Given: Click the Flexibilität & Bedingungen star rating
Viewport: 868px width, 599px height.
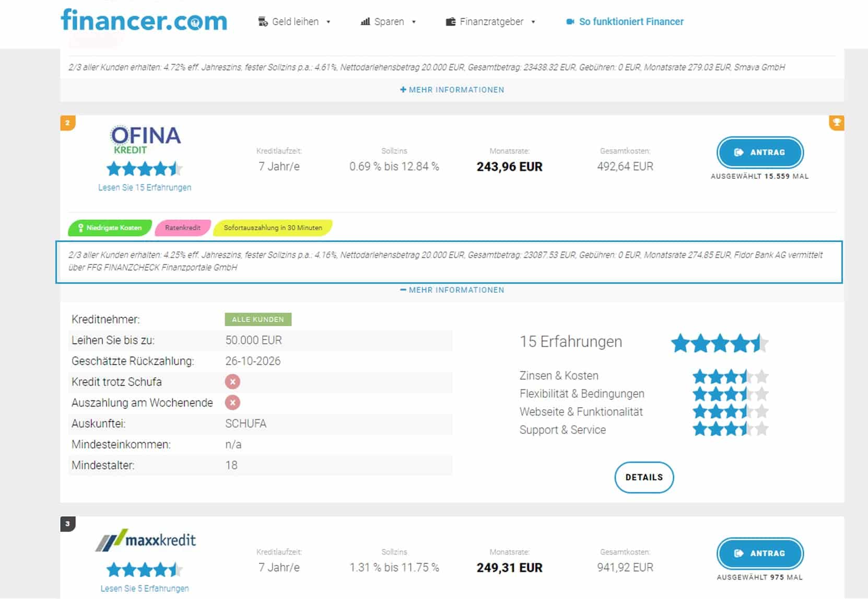Looking at the screenshot, I should point(730,394).
